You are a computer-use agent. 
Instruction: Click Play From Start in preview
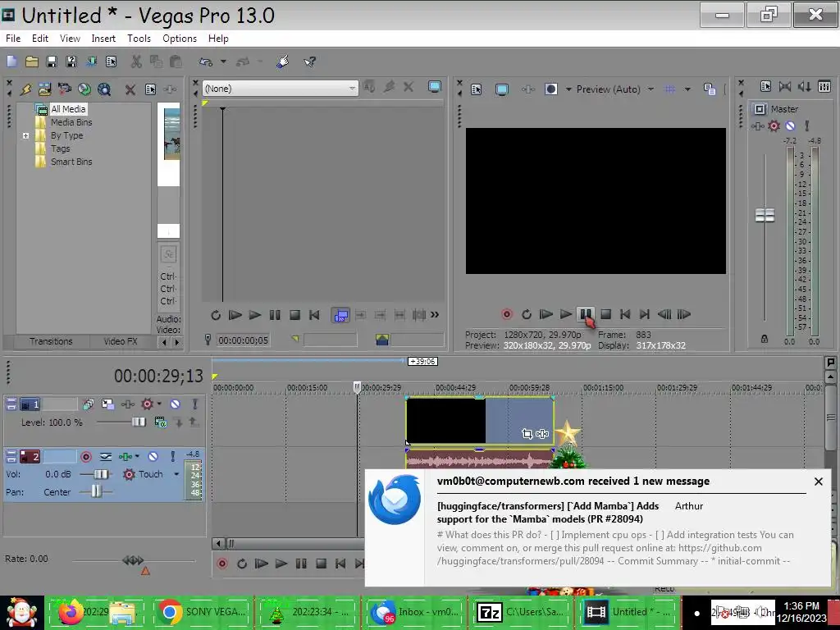click(546, 314)
